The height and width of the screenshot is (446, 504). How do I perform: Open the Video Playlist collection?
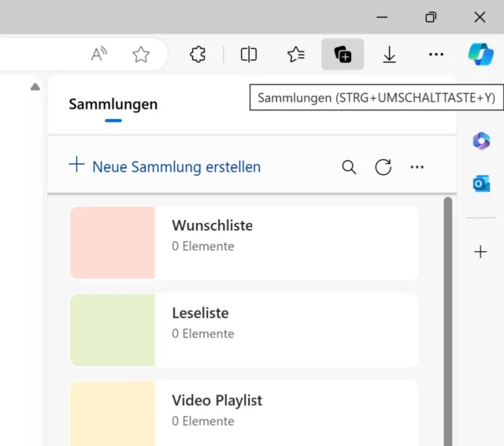(x=243, y=414)
